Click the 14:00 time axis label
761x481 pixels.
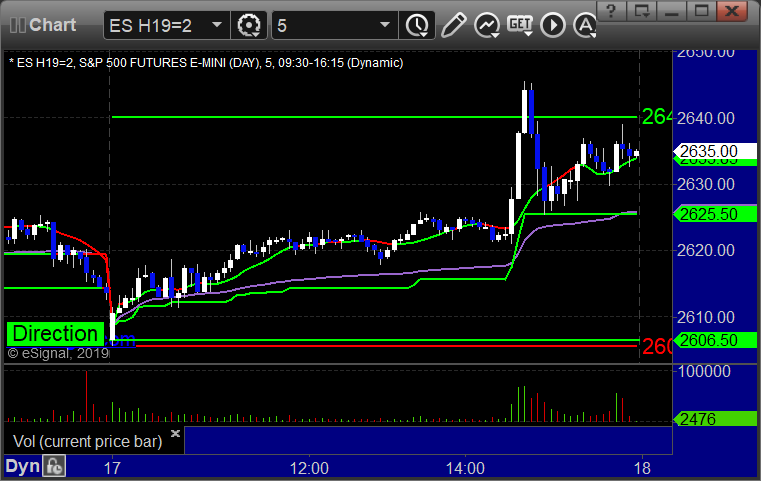click(x=465, y=468)
